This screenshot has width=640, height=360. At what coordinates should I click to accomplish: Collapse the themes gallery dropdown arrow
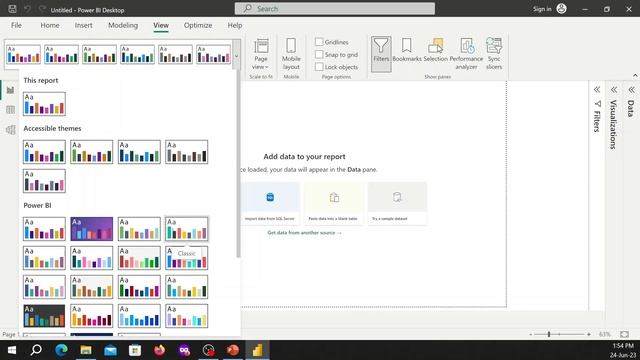point(236,56)
